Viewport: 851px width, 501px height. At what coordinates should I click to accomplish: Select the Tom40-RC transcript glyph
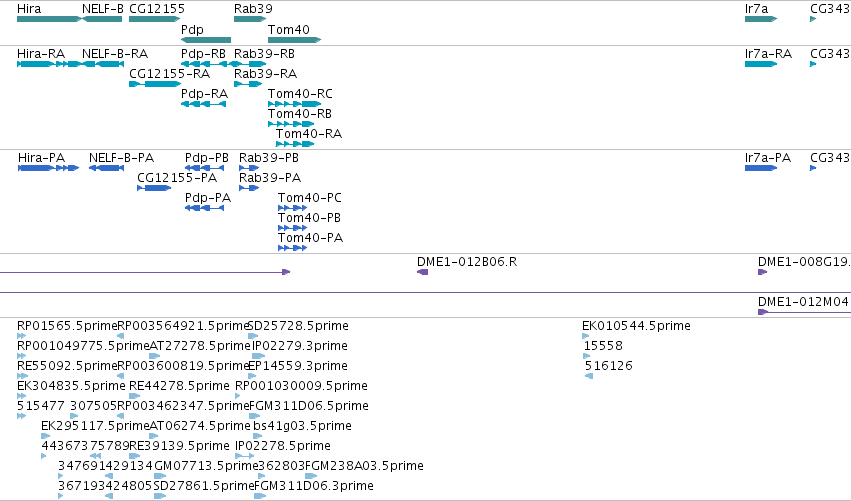tap(294, 104)
